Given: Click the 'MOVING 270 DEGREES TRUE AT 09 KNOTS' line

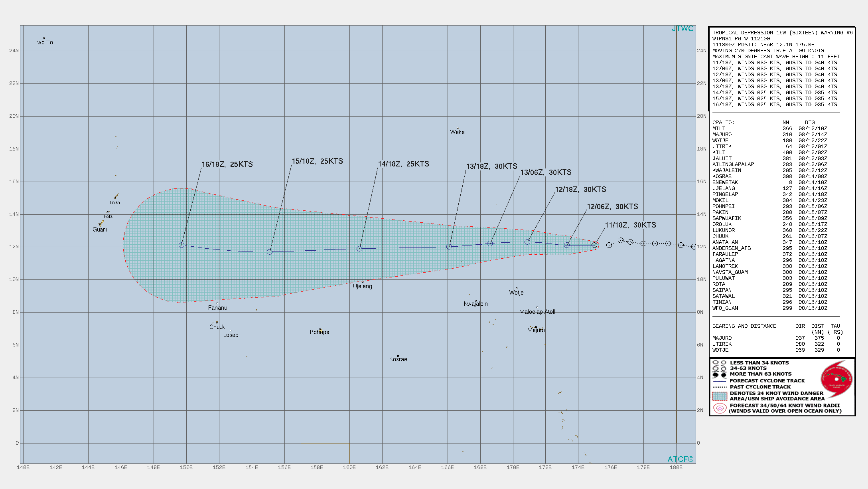Looking at the screenshot, I should tap(768, 51).
